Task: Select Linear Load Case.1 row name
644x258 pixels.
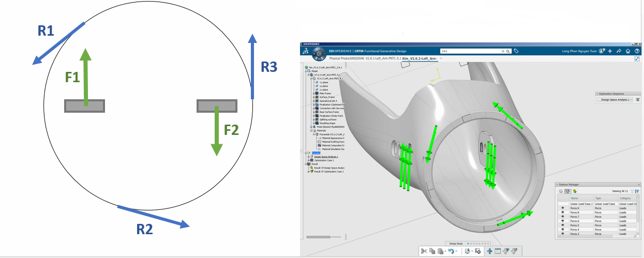Action: click(x=581, y=204)
